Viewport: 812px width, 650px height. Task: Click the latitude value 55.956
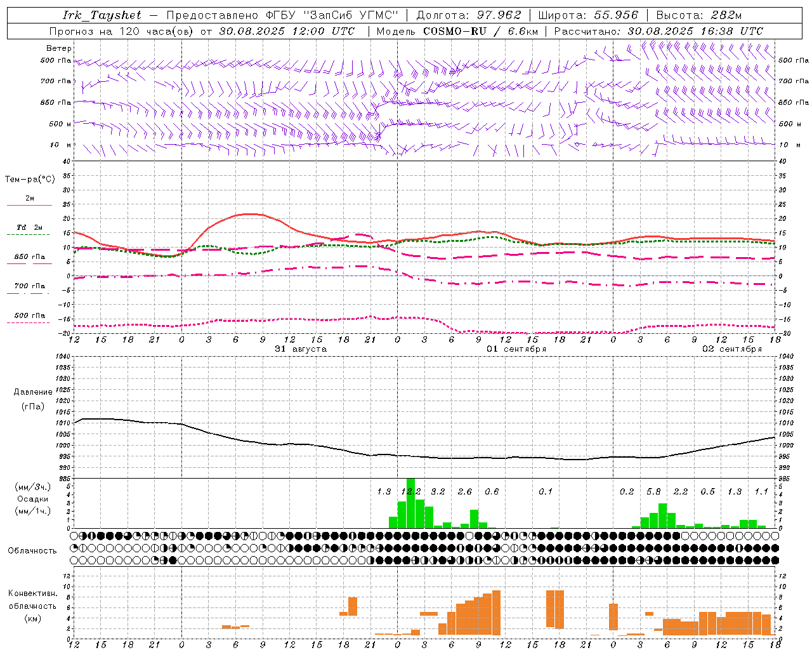[616, 15]
